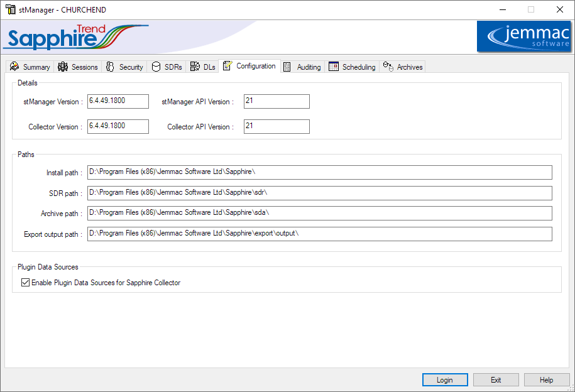Click the Scheduling calendar icon

click(x=334, y=67)
